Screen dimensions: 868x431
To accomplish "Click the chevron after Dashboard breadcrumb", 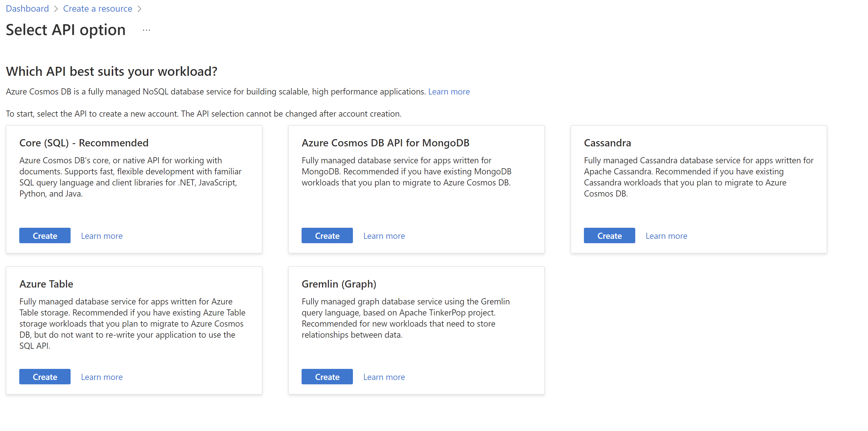I will 56,9.
